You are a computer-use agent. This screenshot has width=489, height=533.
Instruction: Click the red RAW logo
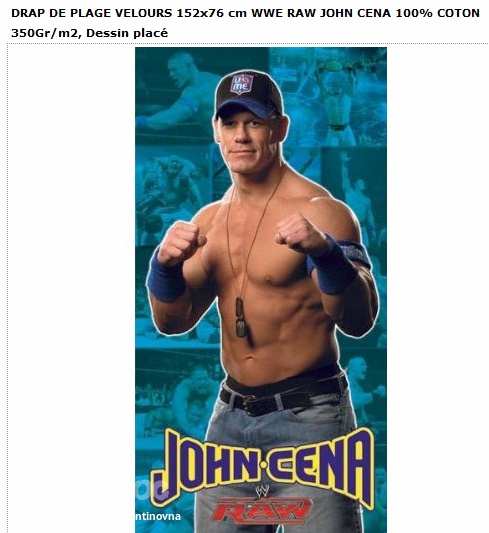point(262,511)
